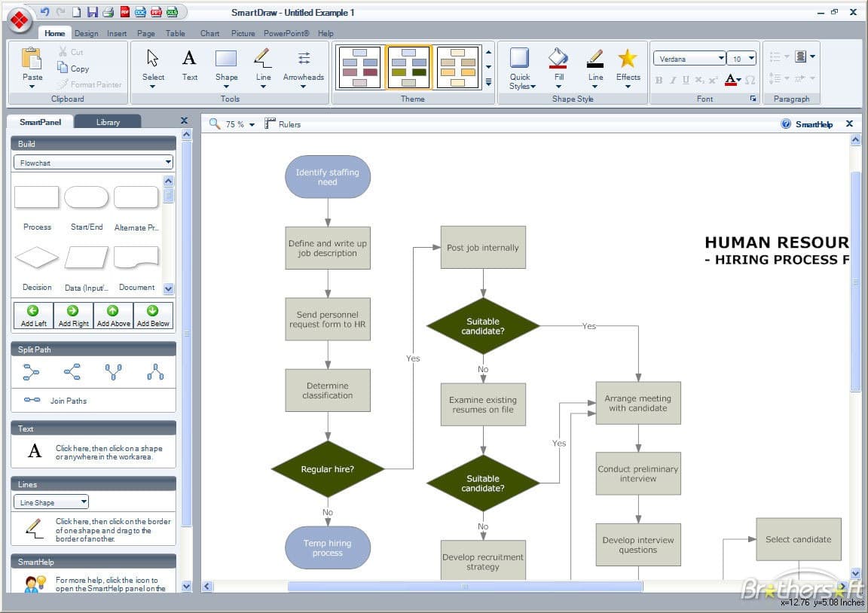The width and height of the screenshot is (868, 613).
Task: Open Quick Styles in Shape Style group
Action: [521, 68]
